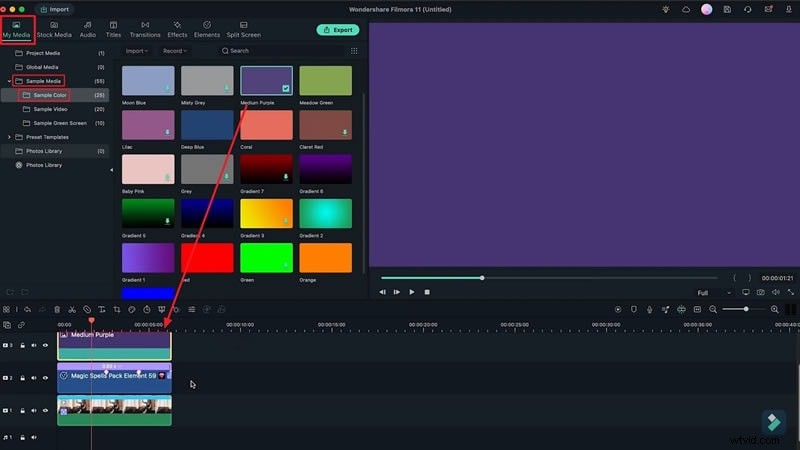Screen dimensions: 800x450
Task: Click the Zoom out magnifier icon
Action: (713, 310)
